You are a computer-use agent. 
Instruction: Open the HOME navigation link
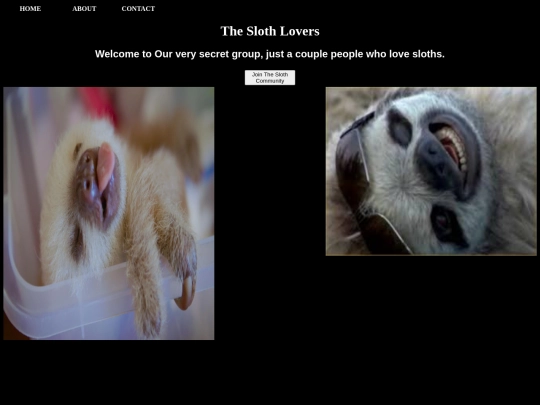[30, 9]
